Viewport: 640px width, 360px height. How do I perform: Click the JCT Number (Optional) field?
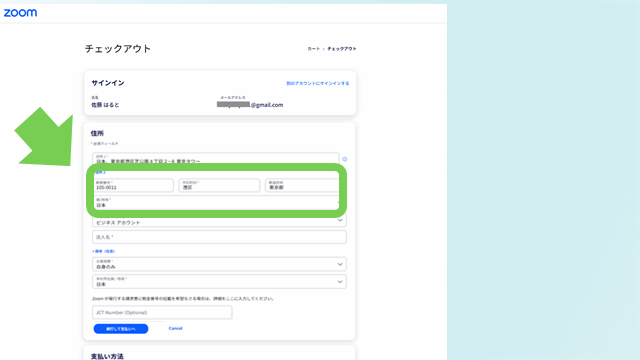[162, 312]
